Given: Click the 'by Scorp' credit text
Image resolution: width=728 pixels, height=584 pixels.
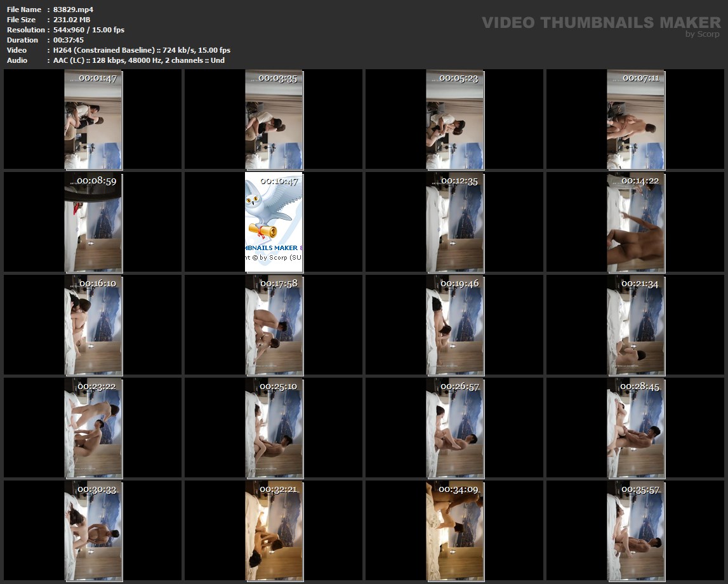Looking at the screenshot, I should coord(702,34).
